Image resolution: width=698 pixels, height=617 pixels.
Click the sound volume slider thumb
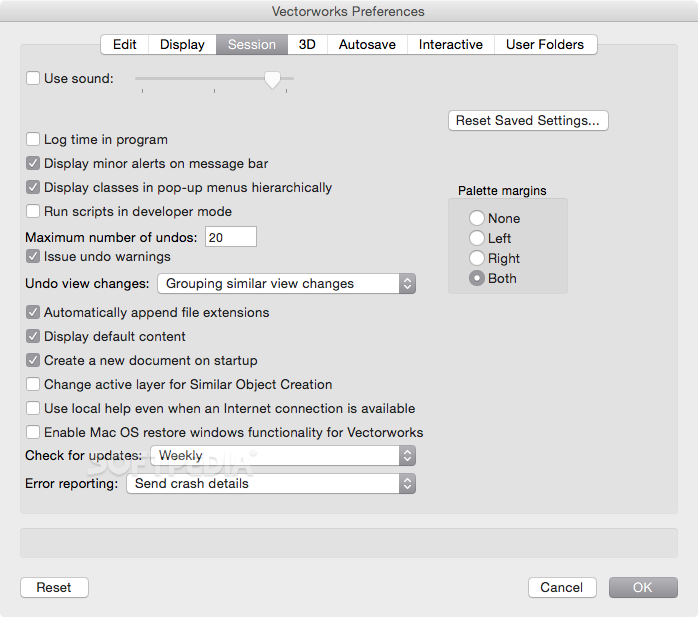pos(272,80)
